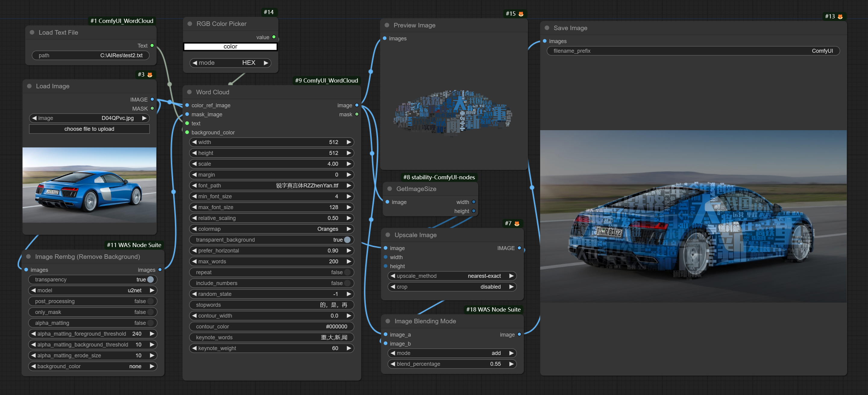
Task: Edit the filename_prefix ComfyUI field
Action: tap(693, 51)
